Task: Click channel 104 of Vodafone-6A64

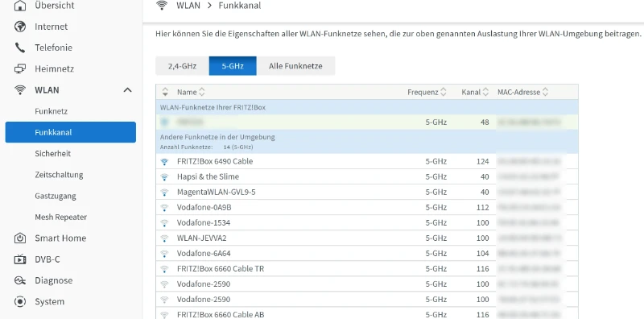Action: coord(482,253)
